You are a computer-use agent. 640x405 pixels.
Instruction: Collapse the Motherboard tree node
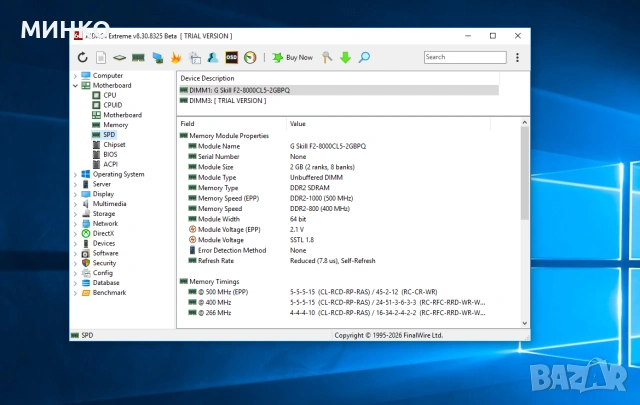[x=75, y=86]
